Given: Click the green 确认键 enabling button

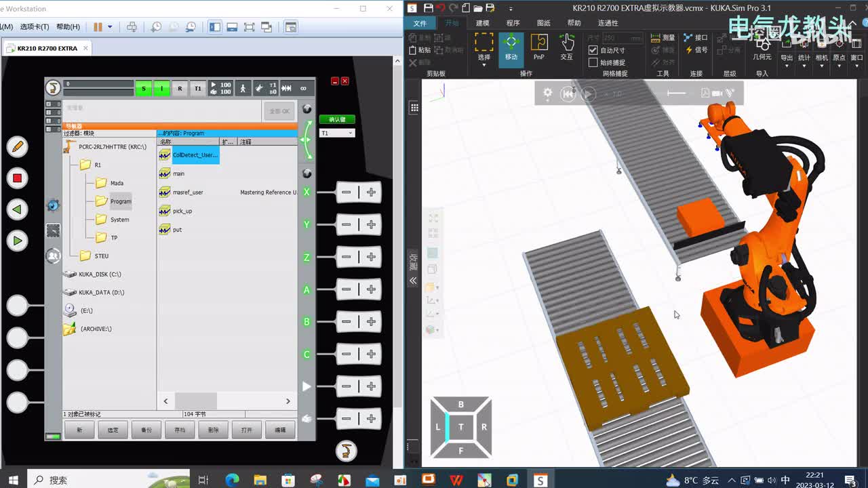Looking at the screenshot, I should (x=337, y=119).
